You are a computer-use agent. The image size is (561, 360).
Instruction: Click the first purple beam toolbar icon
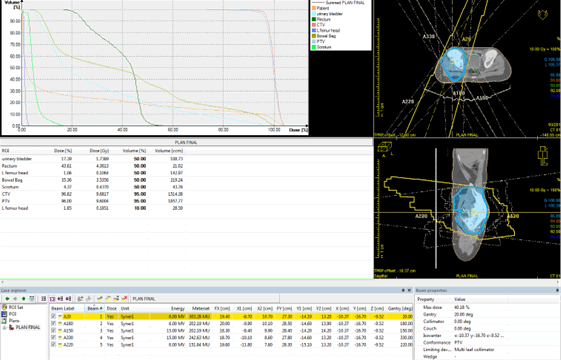60,298
